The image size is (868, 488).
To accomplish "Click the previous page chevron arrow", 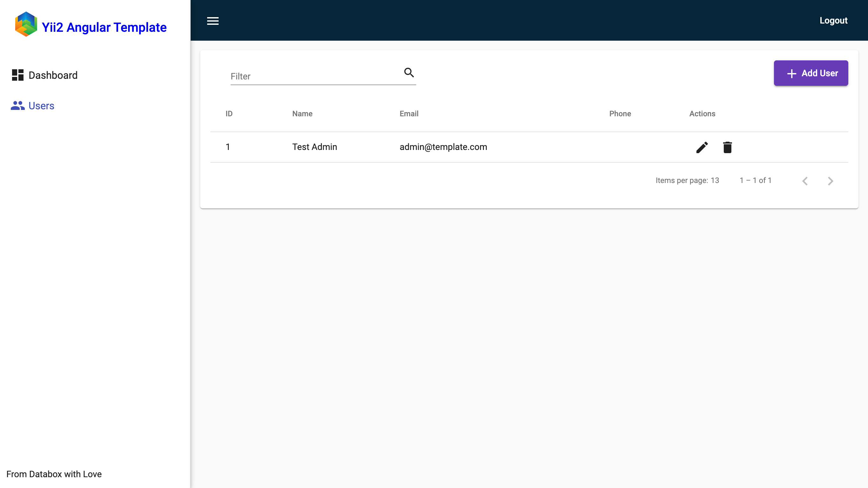I will pyautogui.click(x=805, y=180).
